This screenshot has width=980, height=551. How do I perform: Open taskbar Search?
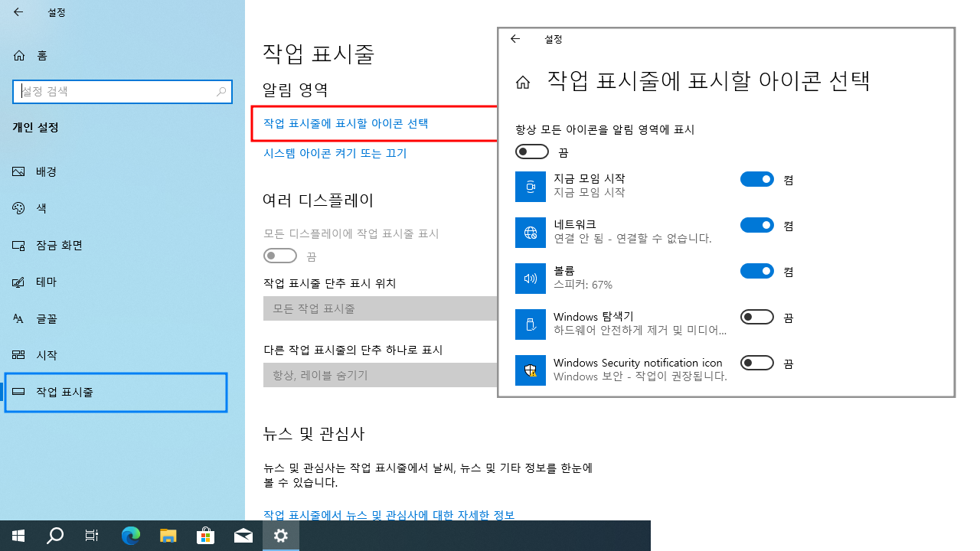pyautogui.click(x=55, y=536)
